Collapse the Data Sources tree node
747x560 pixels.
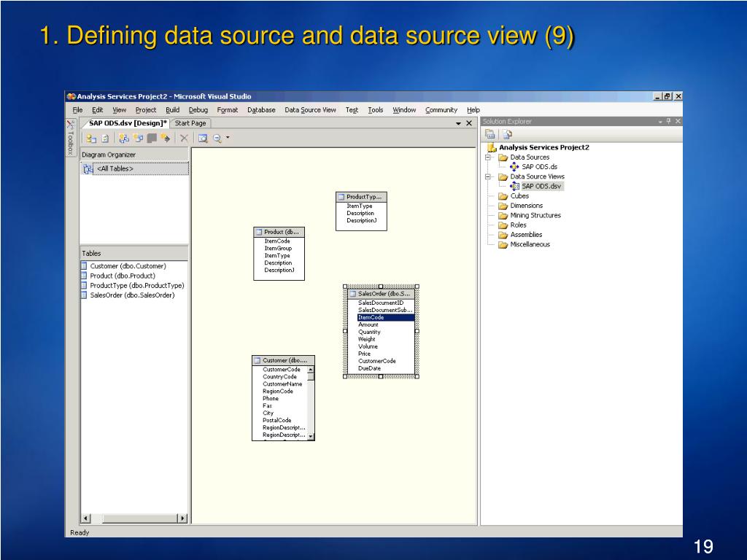(x=488, y=157)
